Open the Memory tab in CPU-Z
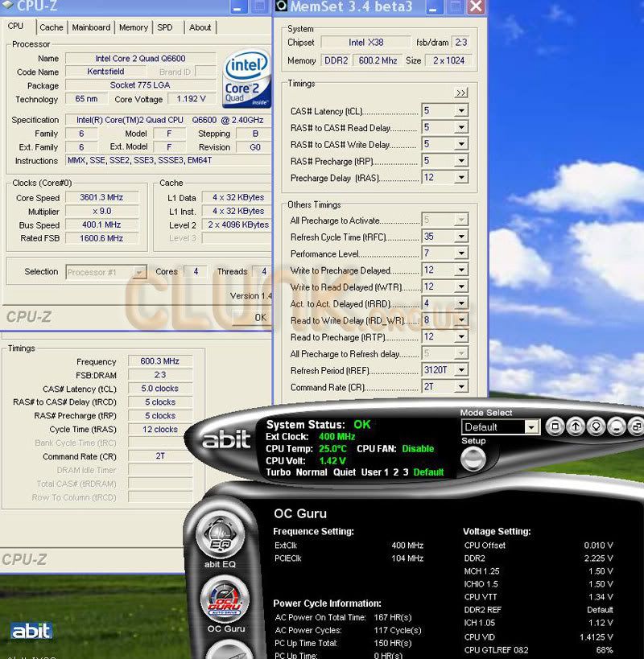Screen dimensions: 644x659 click(x=134, y=27)
